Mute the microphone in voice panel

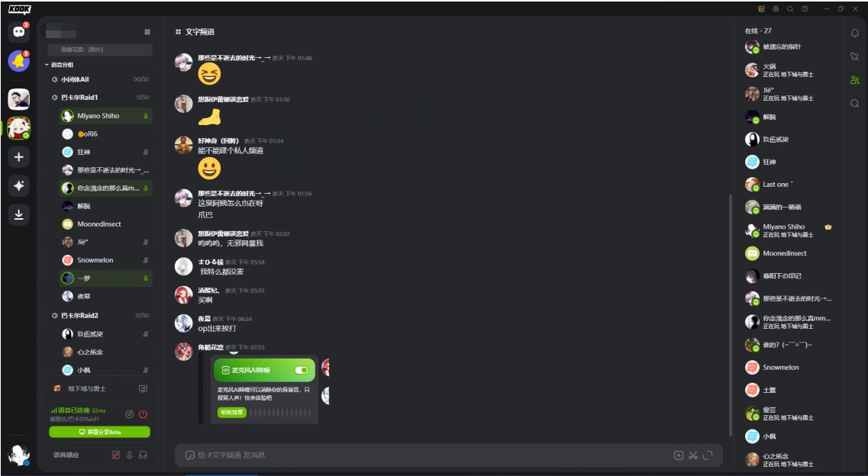tap(130, 455)
